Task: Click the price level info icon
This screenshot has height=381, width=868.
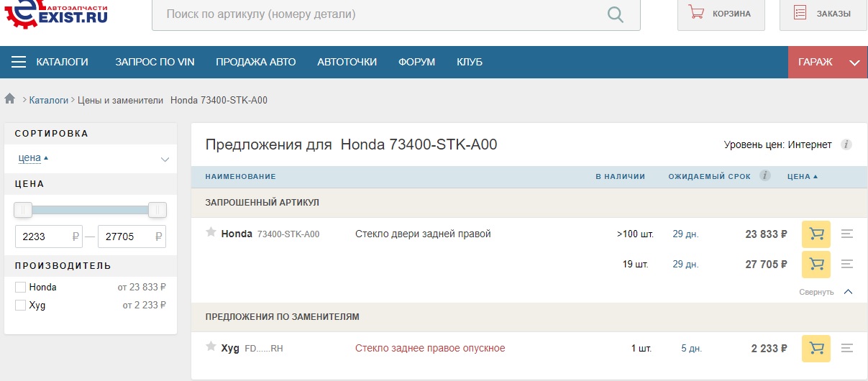Action: (846, 145)
